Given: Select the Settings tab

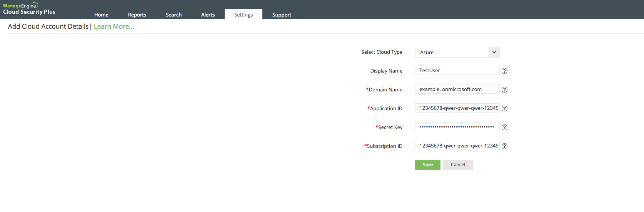Looking at the screenshot, I should coord(244,15).
